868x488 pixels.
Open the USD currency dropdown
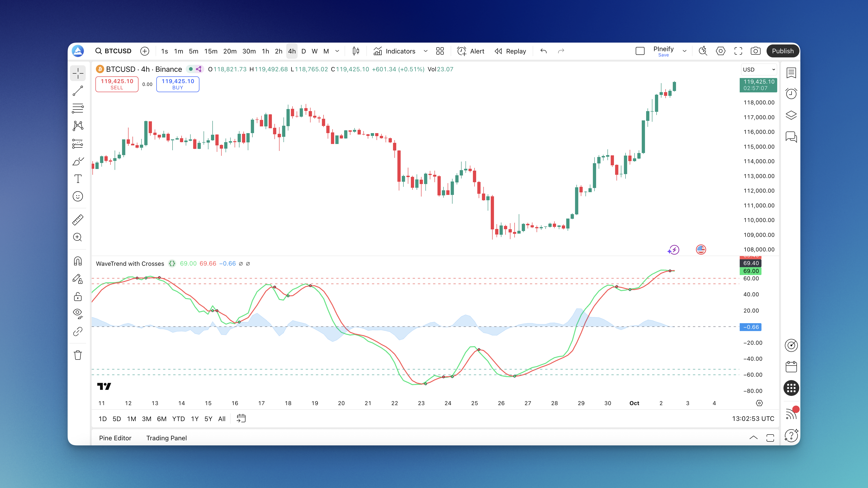point(759,70)
